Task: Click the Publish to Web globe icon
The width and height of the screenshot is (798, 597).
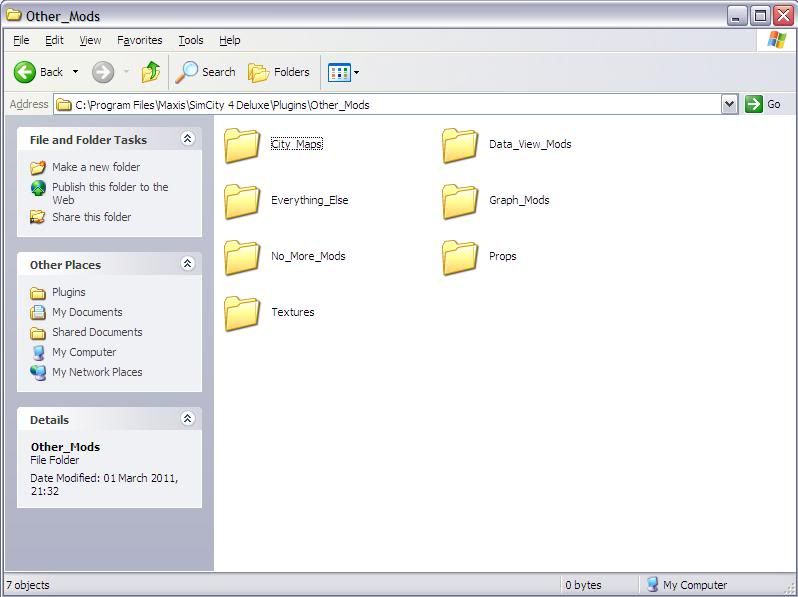Action: tap(38, 188)
